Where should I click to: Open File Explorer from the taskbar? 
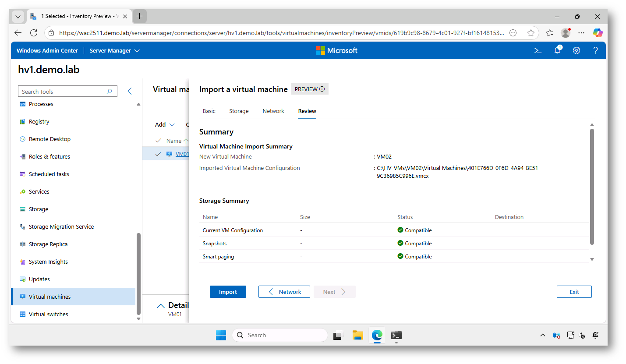tap(358, 335)
